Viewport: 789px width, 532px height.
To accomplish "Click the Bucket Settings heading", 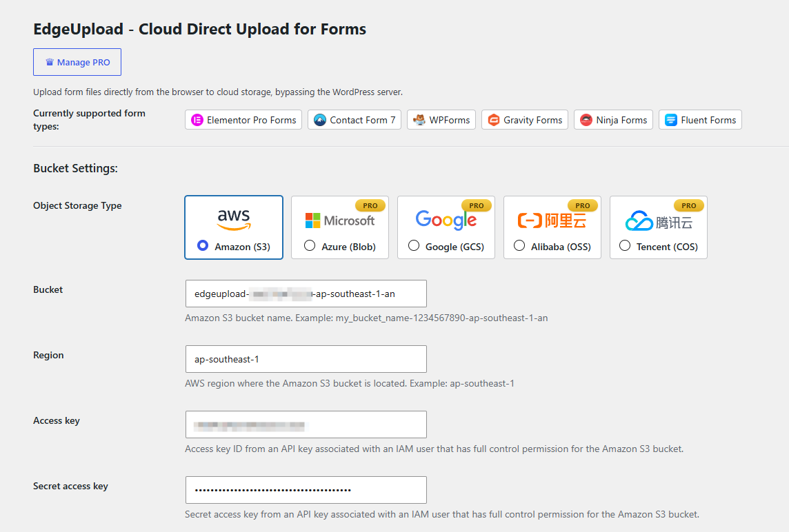I will click(75, 168).
